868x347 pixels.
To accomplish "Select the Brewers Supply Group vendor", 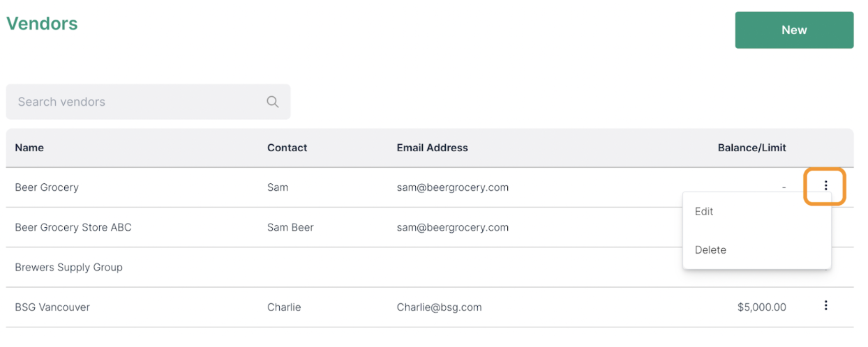I will [68, 268].
